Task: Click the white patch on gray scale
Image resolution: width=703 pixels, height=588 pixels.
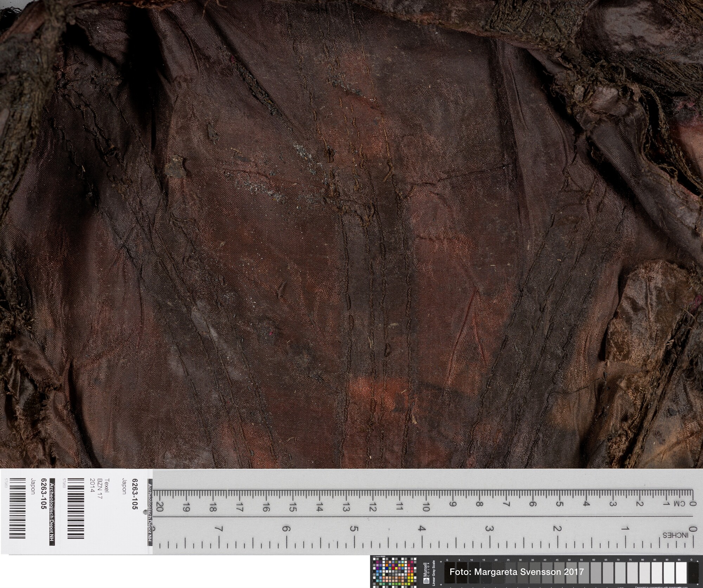Action: click(681, 572)
